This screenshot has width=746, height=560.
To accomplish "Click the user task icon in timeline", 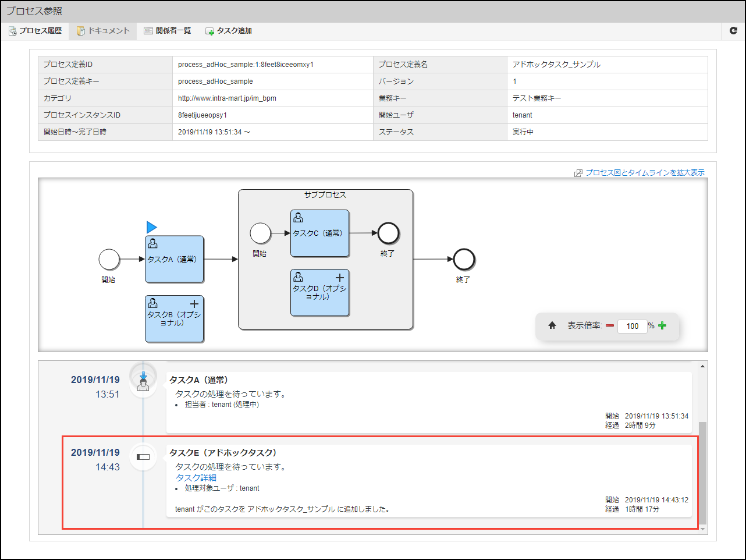I will 143,381.
